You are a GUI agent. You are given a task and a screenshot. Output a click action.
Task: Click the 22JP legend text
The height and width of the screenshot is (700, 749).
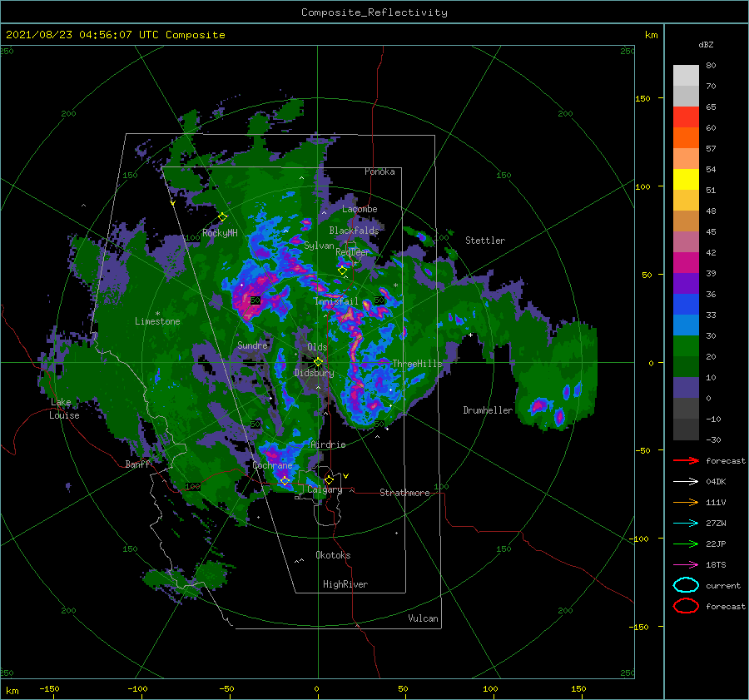pyautogui.click(x=716, y=544)
